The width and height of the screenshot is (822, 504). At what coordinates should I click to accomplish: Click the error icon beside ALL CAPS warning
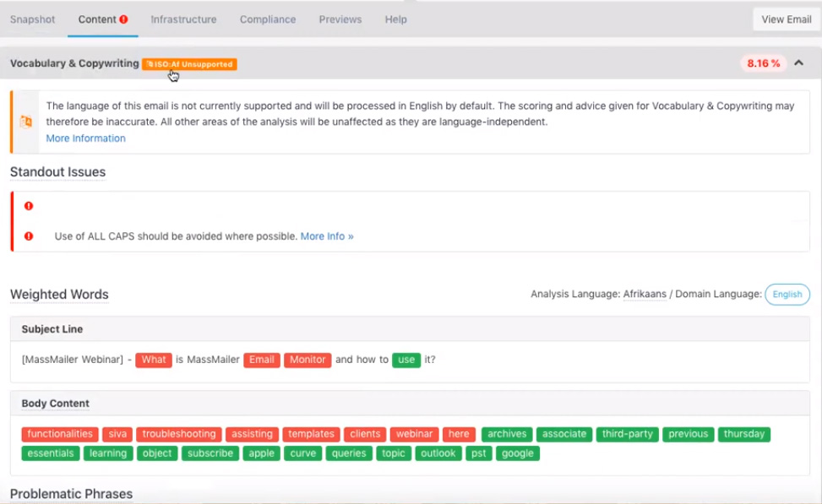point(29,236)
